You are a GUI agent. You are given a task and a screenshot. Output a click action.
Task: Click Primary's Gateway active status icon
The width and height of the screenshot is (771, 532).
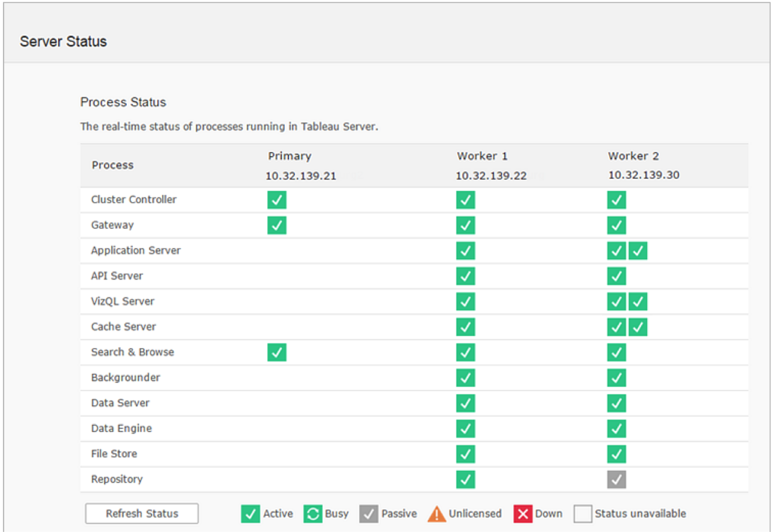[277, 225]
